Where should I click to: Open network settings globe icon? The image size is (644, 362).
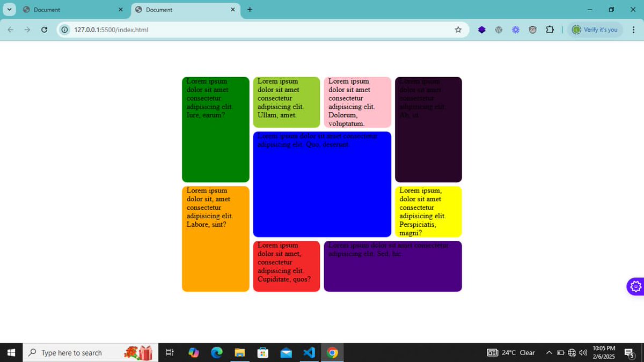click(x=572, y=352)
